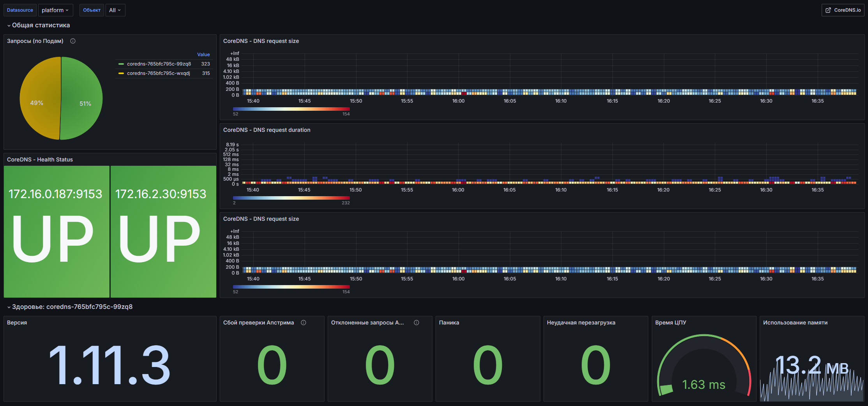Sort legend by Value column header
This screenshot has width=868, height=406.
[203, 55]
